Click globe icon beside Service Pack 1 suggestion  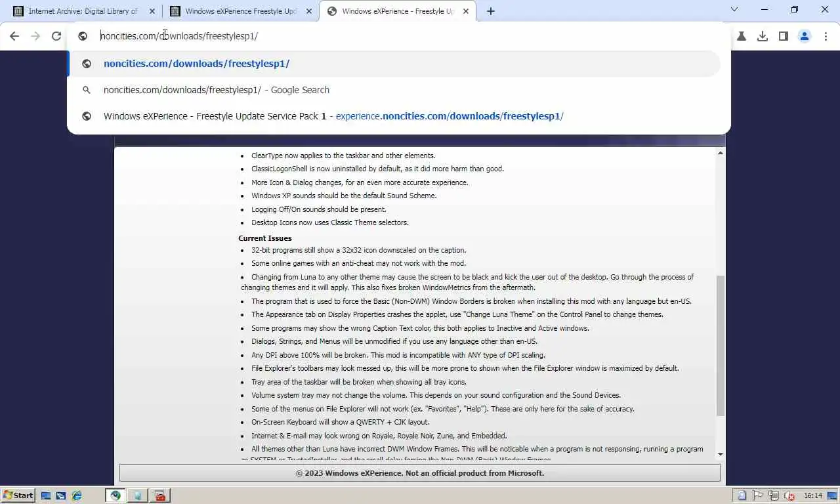click(86, 116)
